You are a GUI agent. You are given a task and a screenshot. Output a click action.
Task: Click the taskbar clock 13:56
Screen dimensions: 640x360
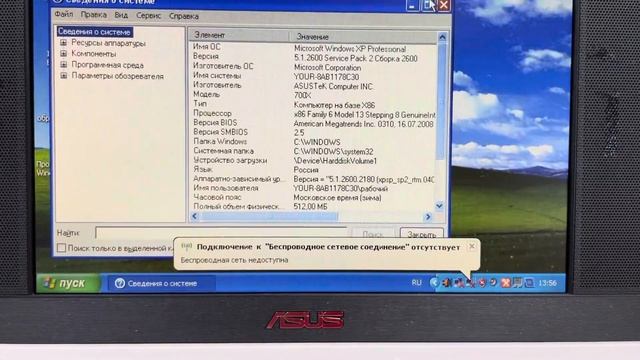point(547,283)
